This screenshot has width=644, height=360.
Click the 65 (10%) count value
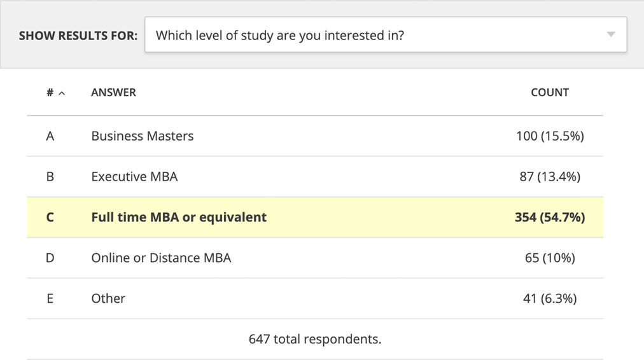[550, 258]
